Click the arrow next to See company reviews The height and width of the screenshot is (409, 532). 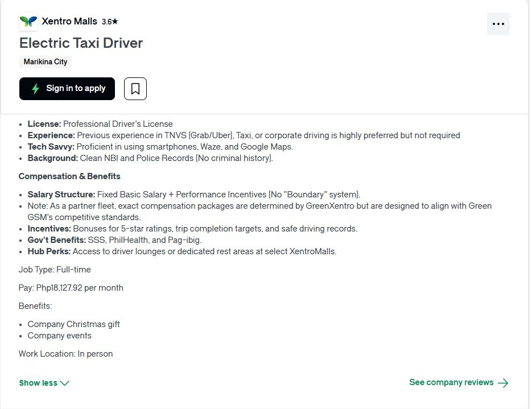click(503, 383)
